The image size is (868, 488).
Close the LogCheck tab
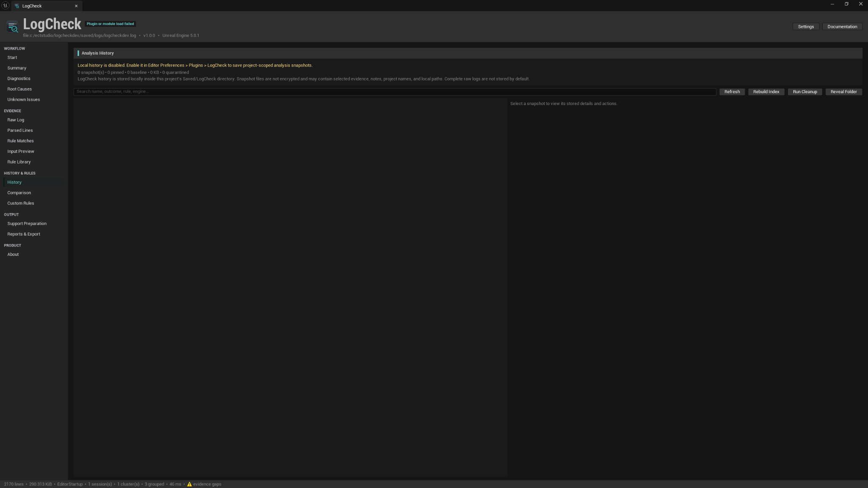click(76, 6)
